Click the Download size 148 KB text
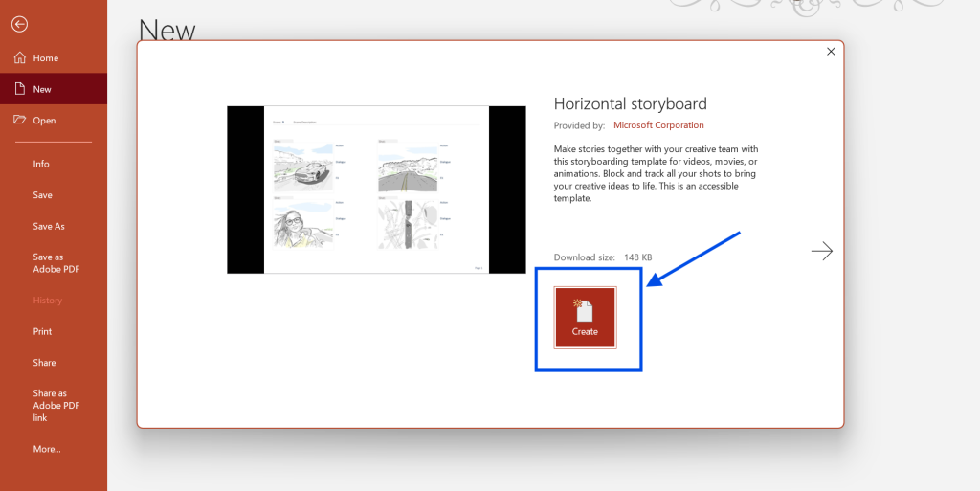 pos(603,257)
